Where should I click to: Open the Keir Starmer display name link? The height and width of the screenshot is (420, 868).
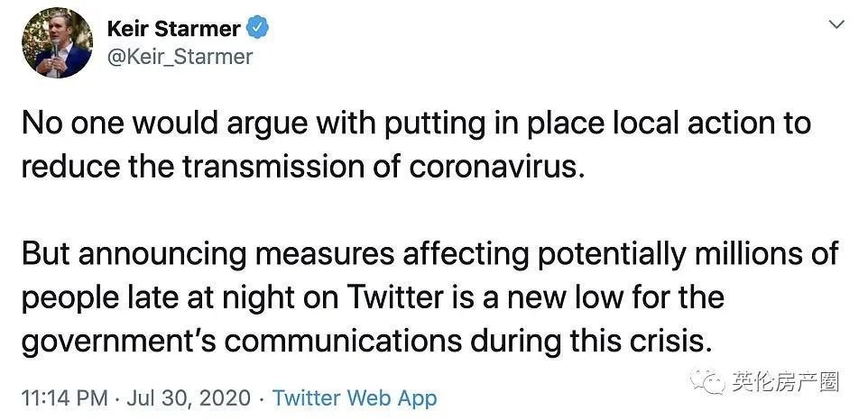173,29
